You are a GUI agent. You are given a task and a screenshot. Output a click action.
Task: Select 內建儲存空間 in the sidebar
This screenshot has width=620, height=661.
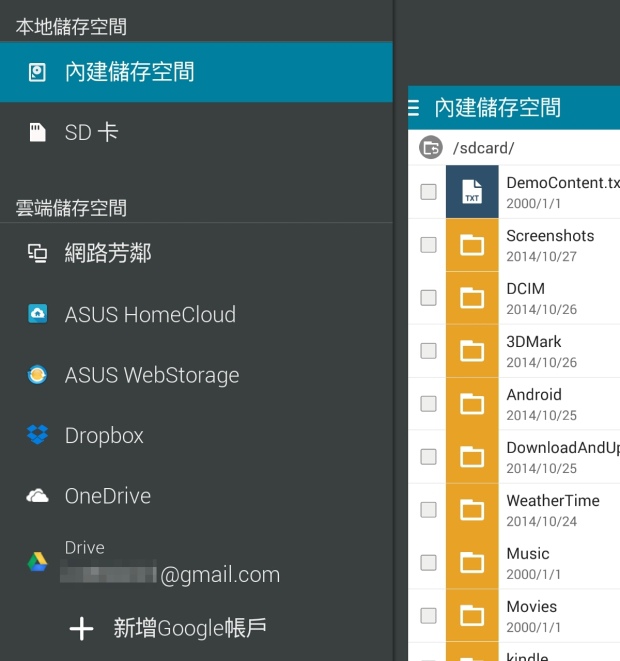[196, 72]
